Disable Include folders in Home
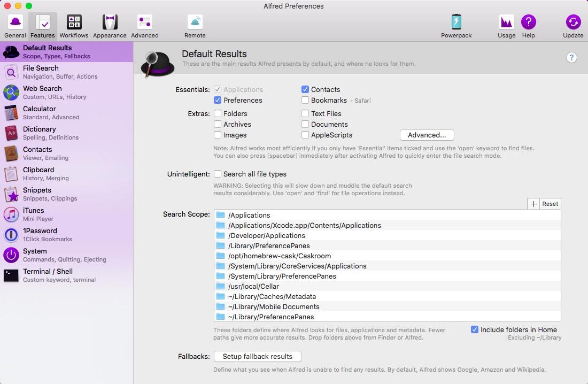The height and width of the screenshot is (384, 588). click(x=475, y=329)
